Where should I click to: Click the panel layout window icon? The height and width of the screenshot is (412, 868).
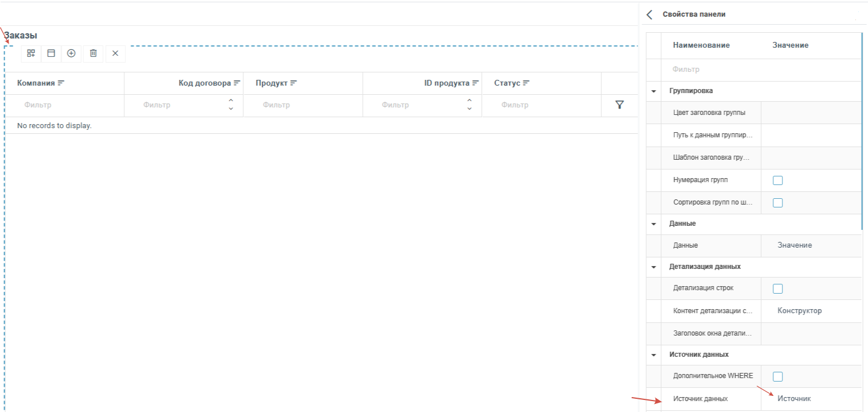click(x=51, y=53)
